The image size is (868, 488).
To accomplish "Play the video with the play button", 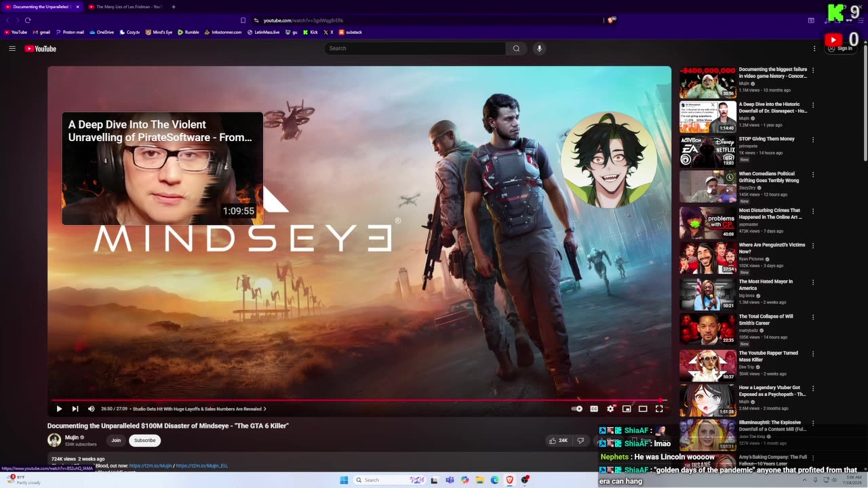I will [x=59, y=409].
